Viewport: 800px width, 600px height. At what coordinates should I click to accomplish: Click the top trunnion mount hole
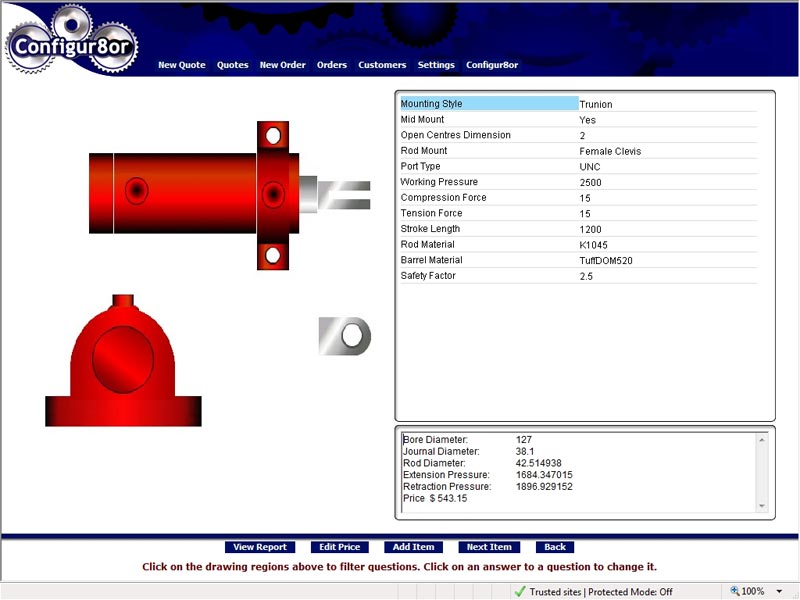point(273,136)
